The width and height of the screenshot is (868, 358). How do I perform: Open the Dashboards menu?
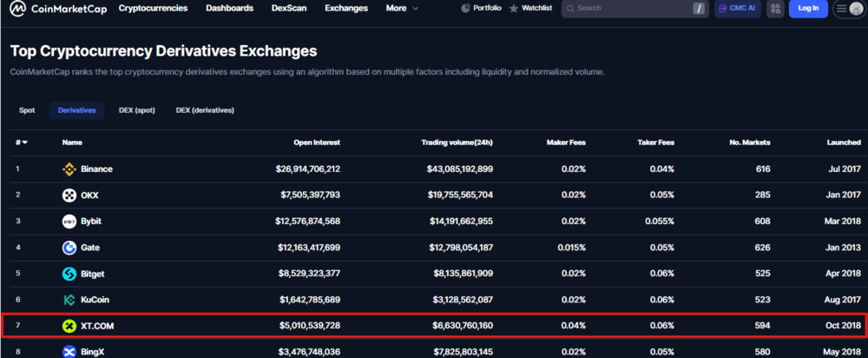point(230,9)
